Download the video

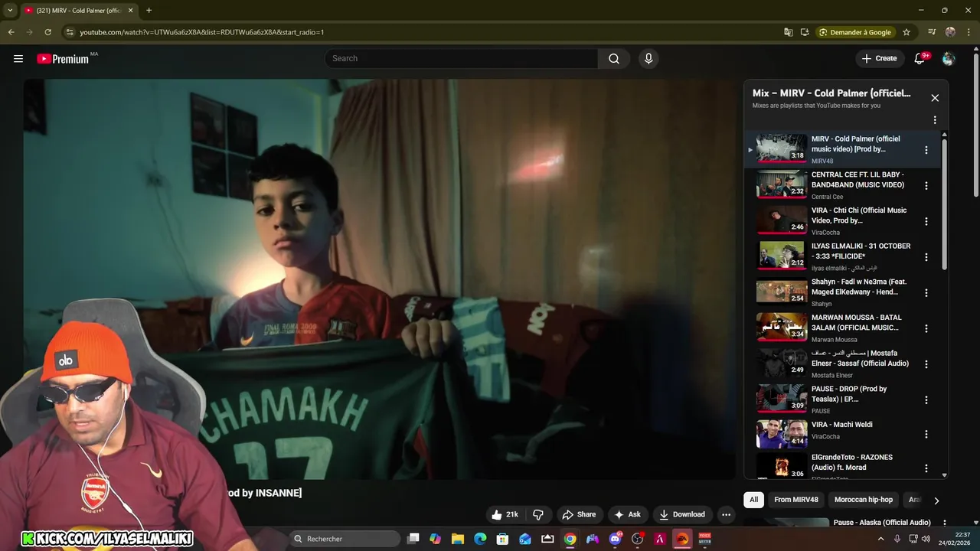(x=681, y=514)
